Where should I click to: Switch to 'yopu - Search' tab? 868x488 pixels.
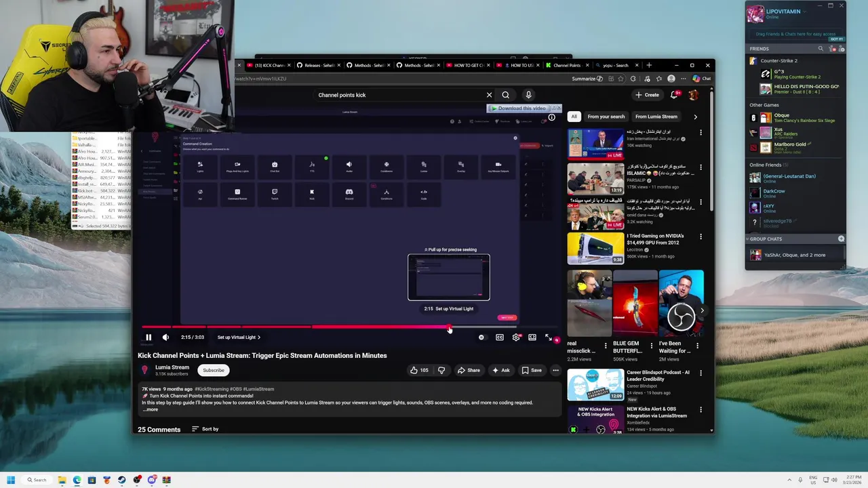coord(616,66)
